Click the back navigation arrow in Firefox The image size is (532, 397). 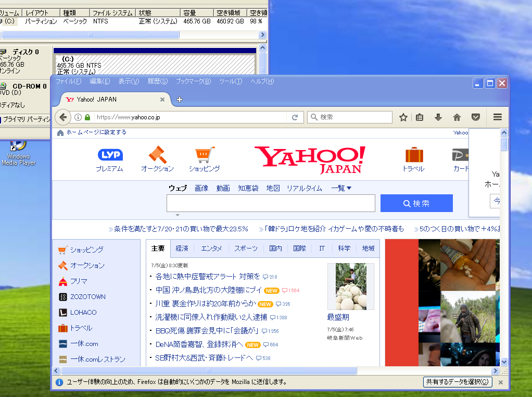point(63,117)
